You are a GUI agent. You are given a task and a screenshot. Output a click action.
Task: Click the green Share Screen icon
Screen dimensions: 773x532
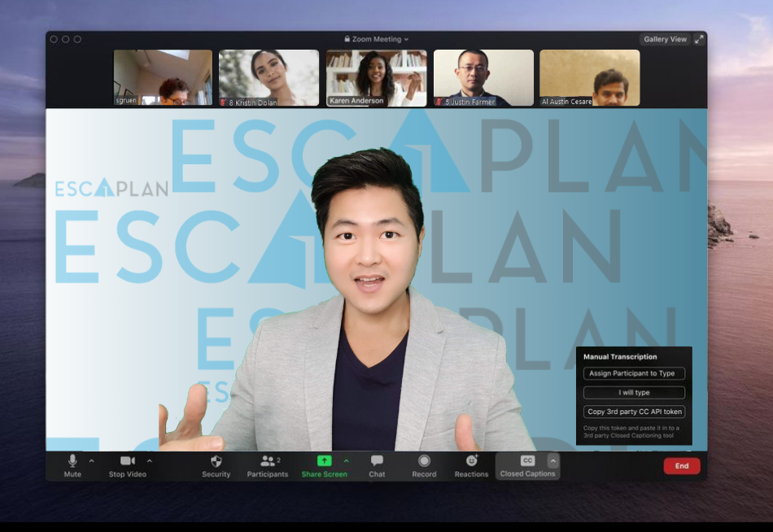pos(325,460)
